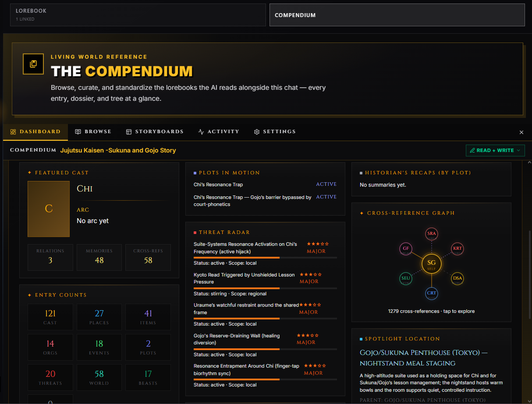This screenshot has width=532, height=404.
Task: Open Resonance Entrapment Around Chi threat
Action: pyautogui.click(x=265, y=375)
